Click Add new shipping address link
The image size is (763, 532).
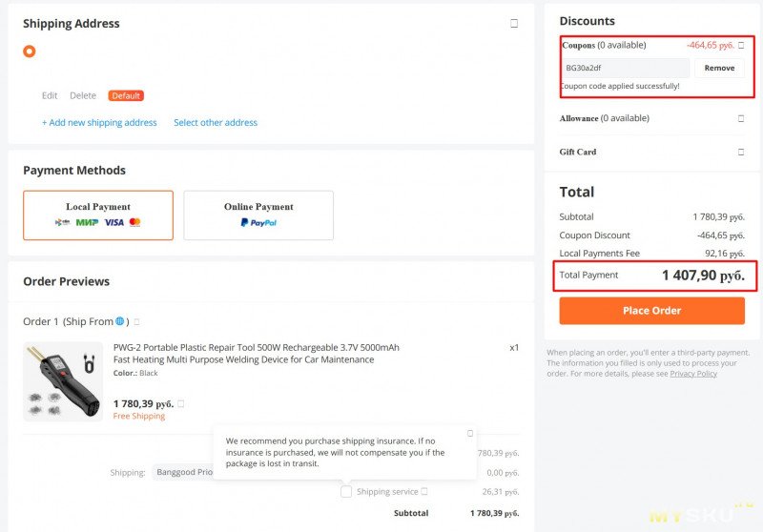(x=99, y=123)
